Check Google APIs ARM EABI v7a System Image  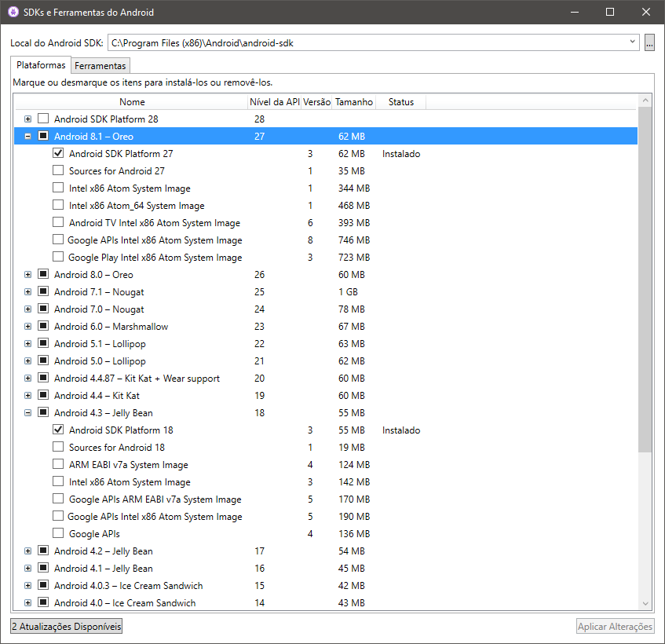[58, 499]
